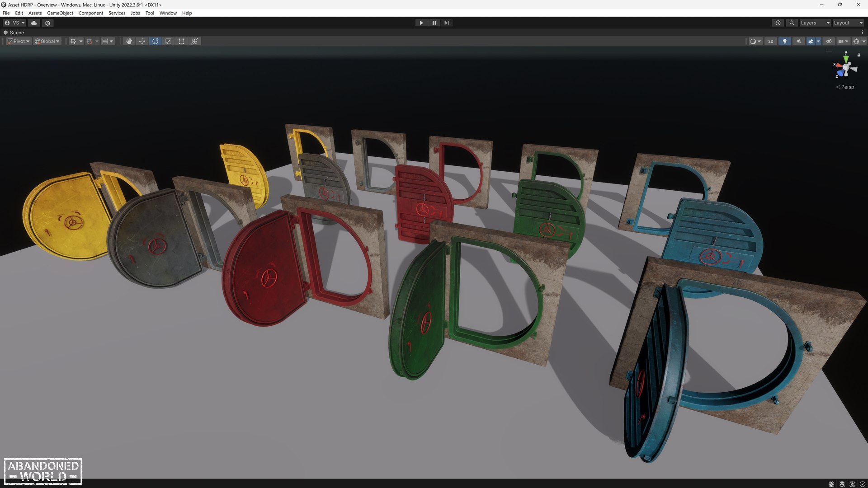868x488 pixels.
Task: Select the Rotate tool
Action: click(155, 41)
